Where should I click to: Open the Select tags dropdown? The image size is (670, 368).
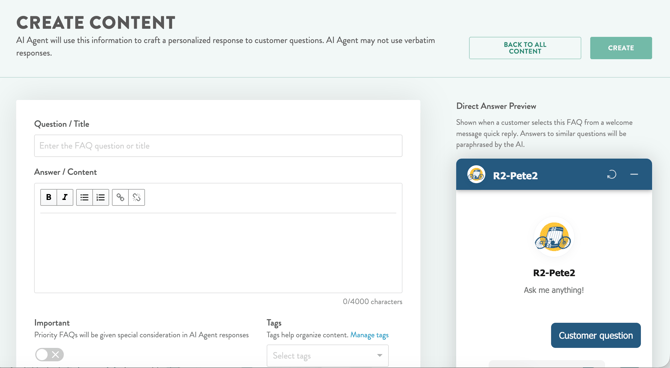328,356
